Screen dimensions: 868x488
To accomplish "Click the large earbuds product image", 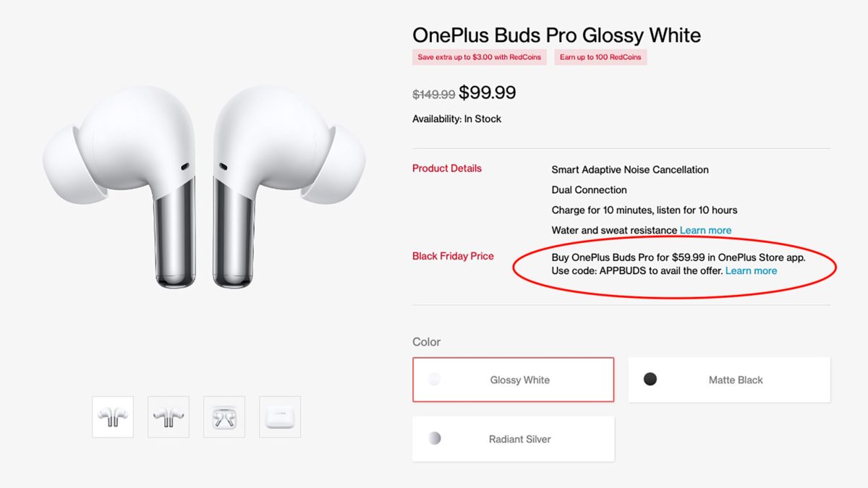I will coord(204,188).
